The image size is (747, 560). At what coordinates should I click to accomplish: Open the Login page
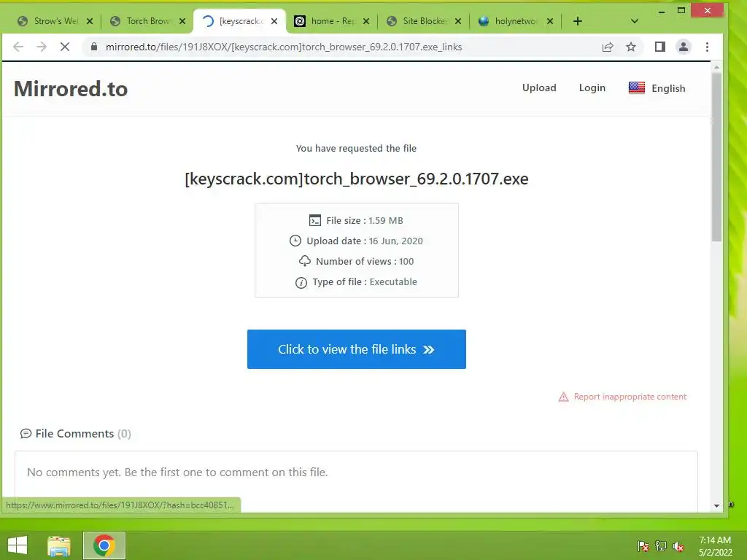click(592, 87)
